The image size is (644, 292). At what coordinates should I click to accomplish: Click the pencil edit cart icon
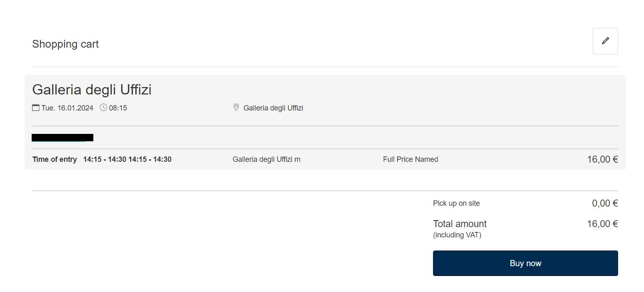click(605, 41)
